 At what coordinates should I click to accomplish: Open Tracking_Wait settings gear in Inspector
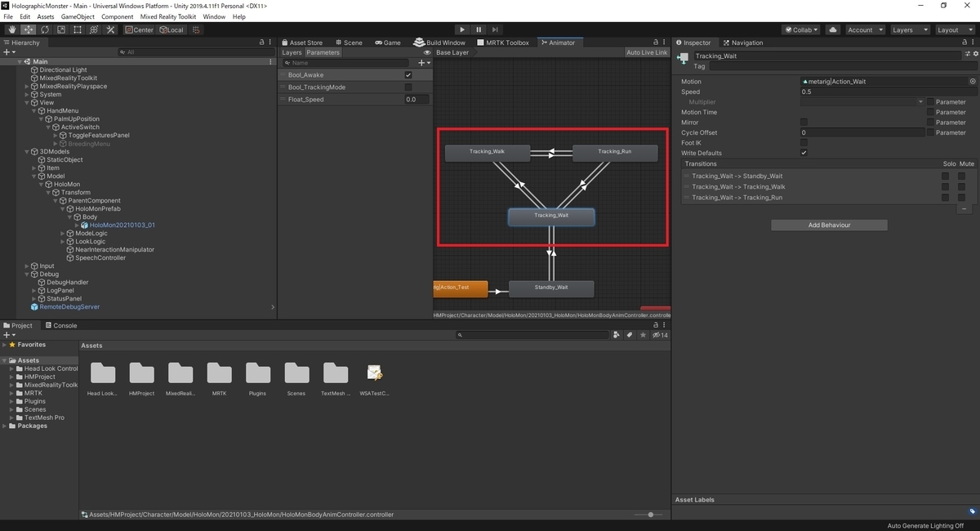coord(975,54)
